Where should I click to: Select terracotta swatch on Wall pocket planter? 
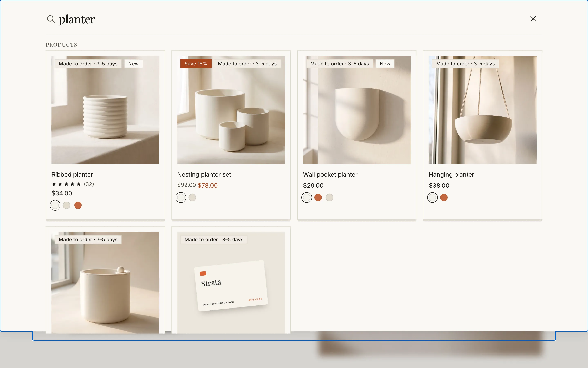(x=318, y=197)
